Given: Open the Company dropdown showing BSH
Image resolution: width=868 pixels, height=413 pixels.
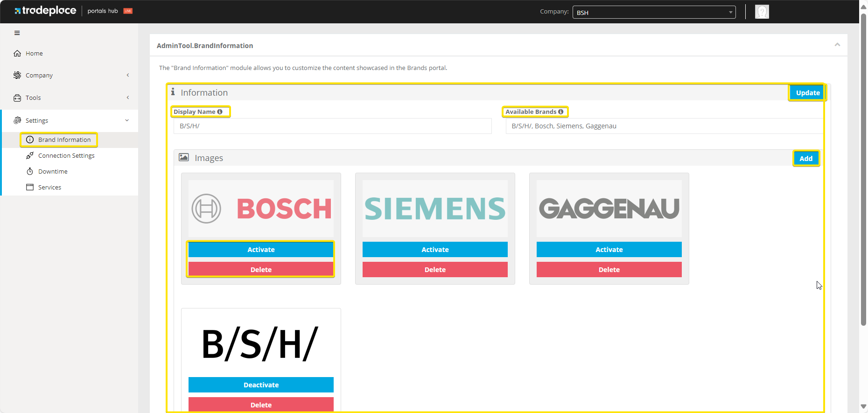Looking at the screenshot, I should (x=654, y=12).
